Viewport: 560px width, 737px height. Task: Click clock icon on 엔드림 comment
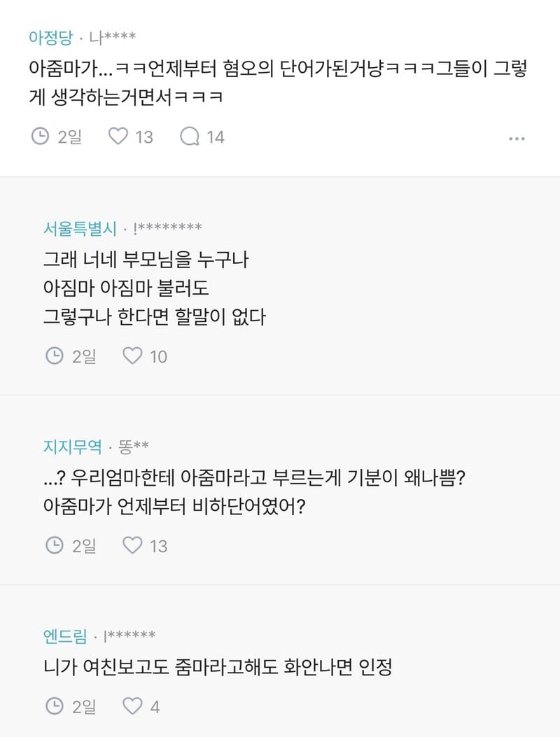55,707
